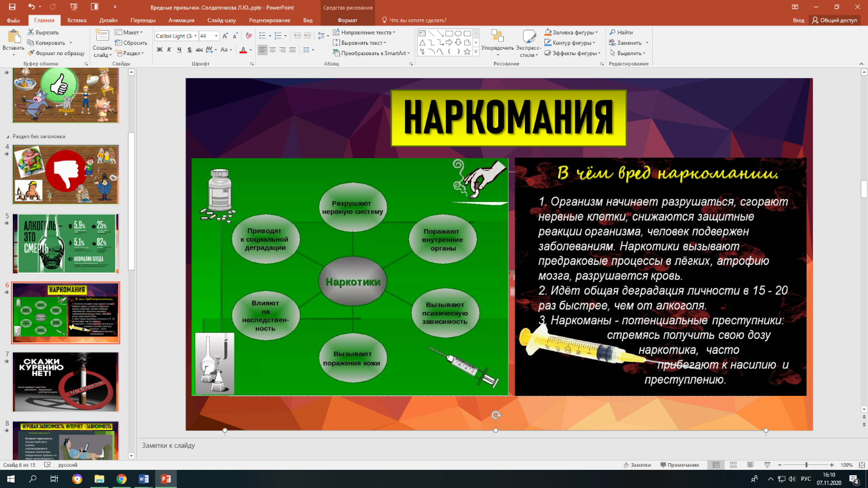Screen dimensions: 868x488
Task: Select the oval shape in gallery
Action: [458, 33]
